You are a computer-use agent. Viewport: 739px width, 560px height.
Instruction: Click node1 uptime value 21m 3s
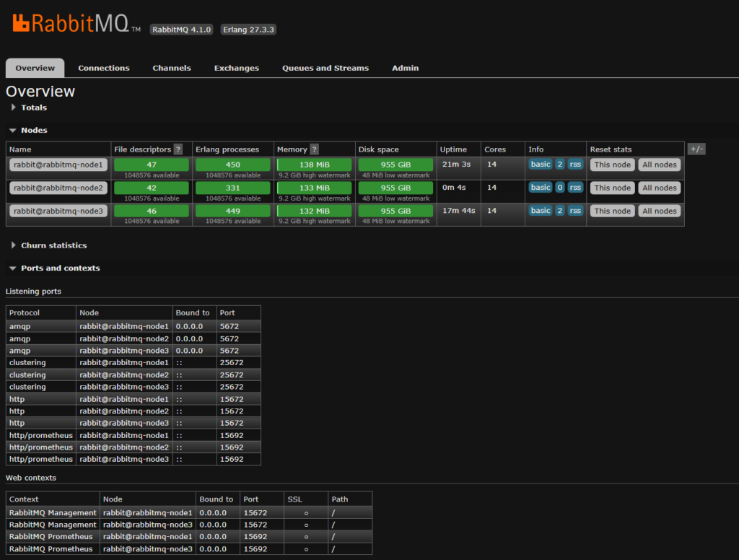456,164
